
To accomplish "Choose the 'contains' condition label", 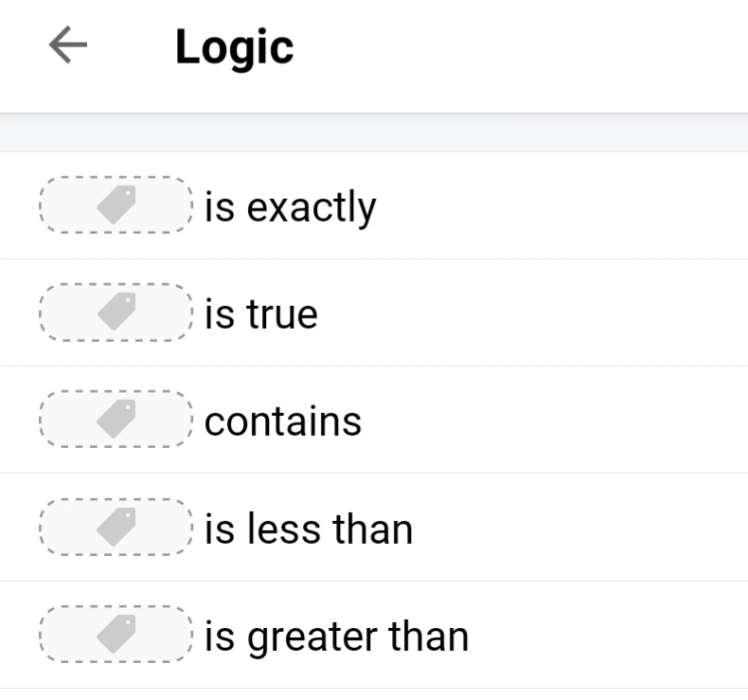I will (282, 421).
